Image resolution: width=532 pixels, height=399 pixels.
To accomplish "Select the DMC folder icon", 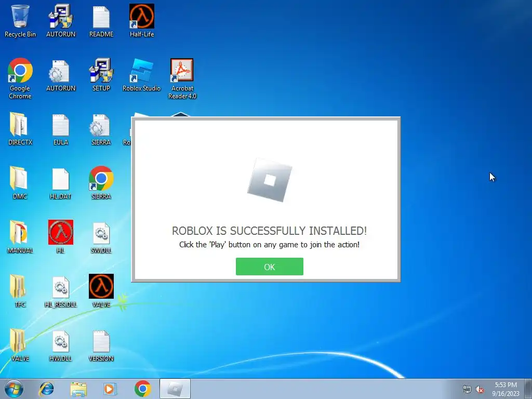I will [20, 183].
